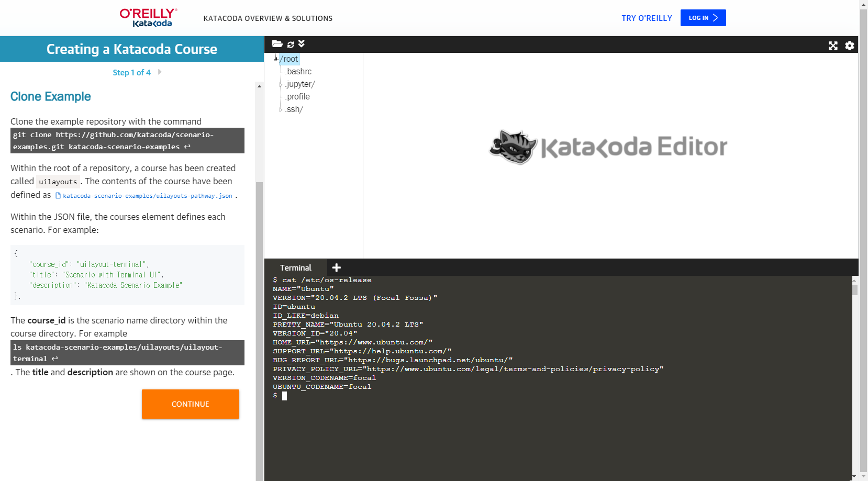
Task: Open the .bashrc file
Action: (x=298, y=72)
